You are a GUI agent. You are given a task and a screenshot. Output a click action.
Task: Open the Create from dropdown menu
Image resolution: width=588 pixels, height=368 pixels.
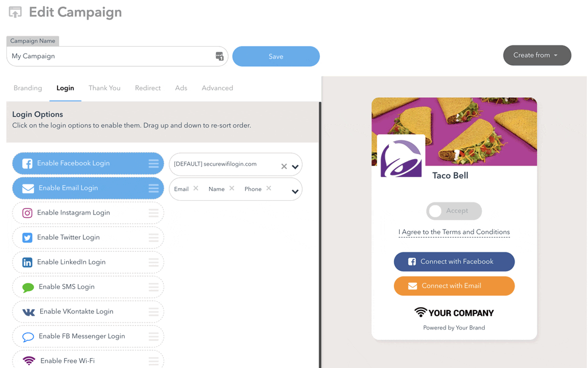click(x=537, y=55)
